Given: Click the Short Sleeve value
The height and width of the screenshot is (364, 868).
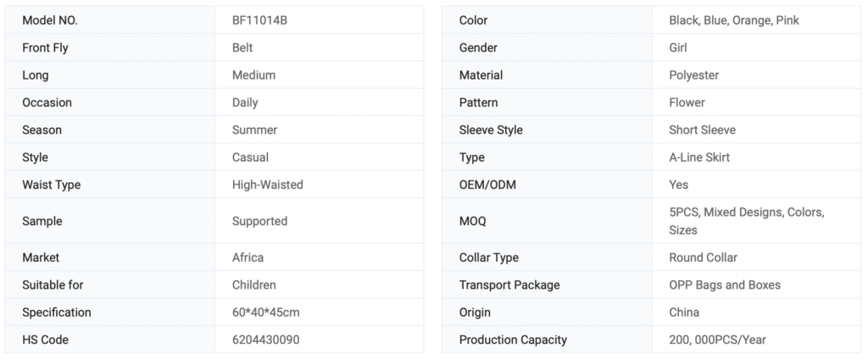Looking at the screenshot, I should coord(702,130).
